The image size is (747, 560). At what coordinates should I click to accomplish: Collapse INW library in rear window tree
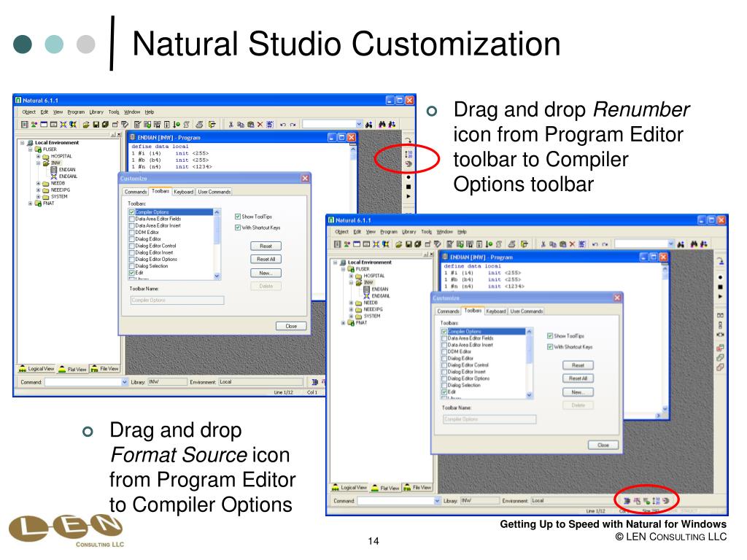coord(39,163)
